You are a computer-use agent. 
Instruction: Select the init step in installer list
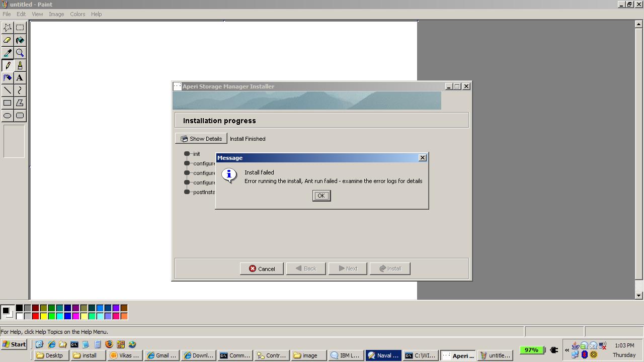click(196, 154)
